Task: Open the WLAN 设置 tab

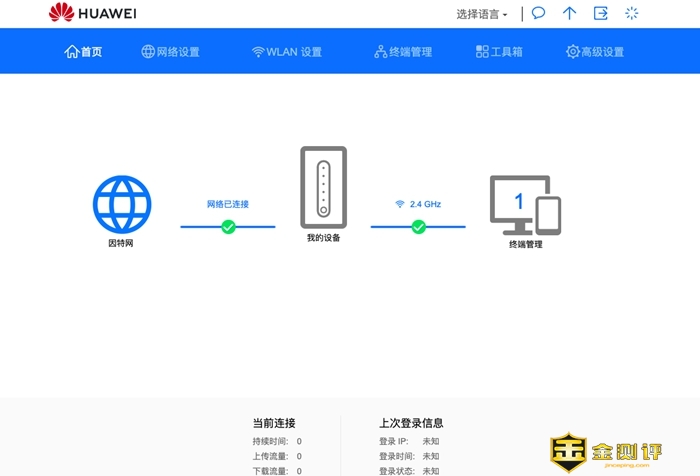Action: point(286,51)
